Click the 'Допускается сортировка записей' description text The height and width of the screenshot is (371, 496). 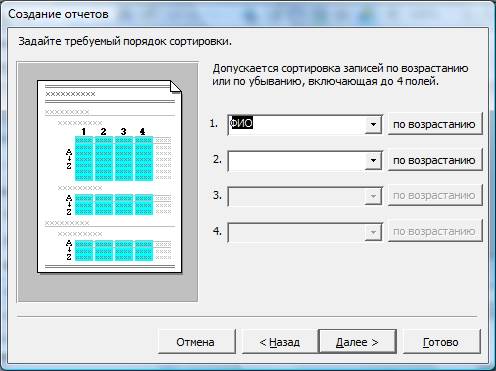pos(340,75)
